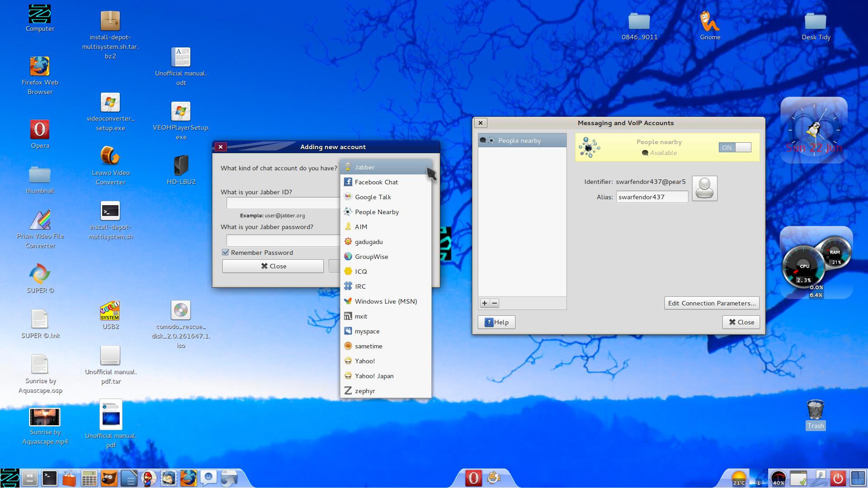Click Edit Connection Parameters button
The width and height of the screenshot is (868, 488).
coord(712,303)
